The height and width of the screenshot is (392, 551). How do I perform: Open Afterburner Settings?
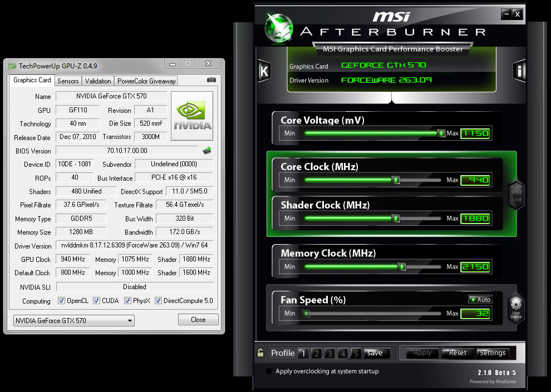click(x=493, y=353)
